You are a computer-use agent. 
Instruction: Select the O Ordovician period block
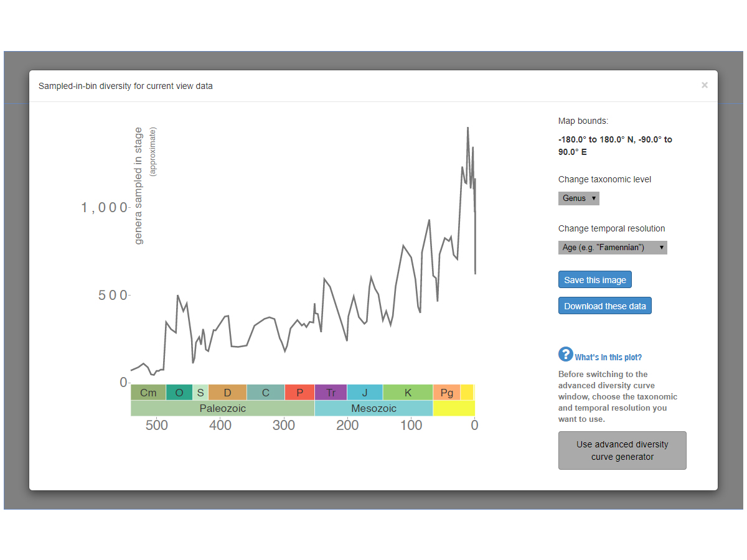click(x=179, y=393)
